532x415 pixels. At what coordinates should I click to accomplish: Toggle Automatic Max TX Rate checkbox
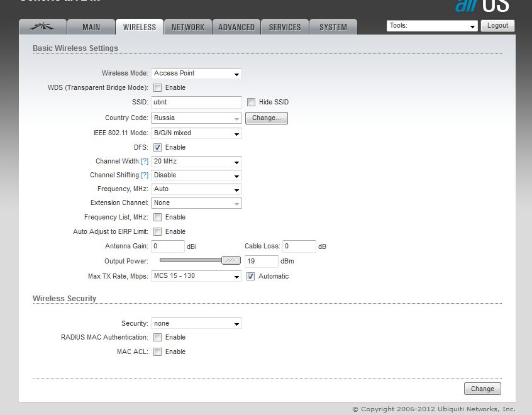251,277
